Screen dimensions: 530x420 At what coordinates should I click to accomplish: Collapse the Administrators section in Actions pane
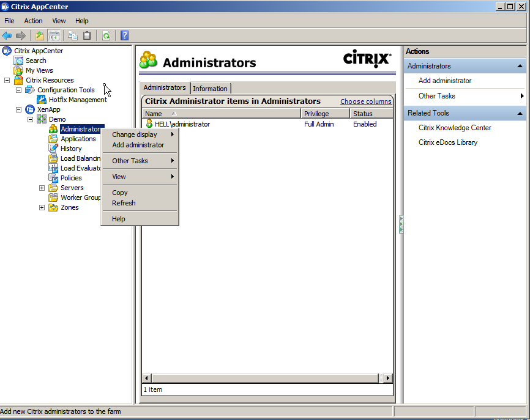[520, 66]
